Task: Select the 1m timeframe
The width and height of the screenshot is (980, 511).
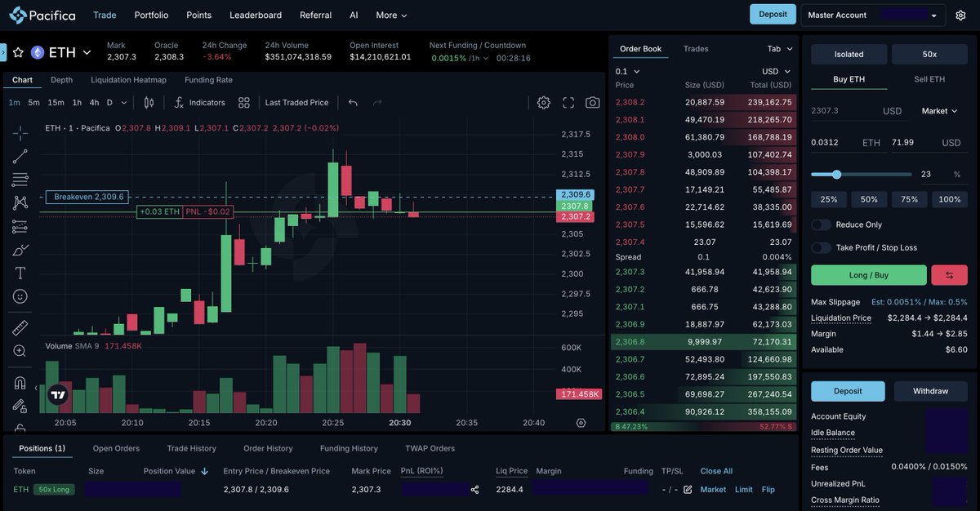Action: point(15,103)
